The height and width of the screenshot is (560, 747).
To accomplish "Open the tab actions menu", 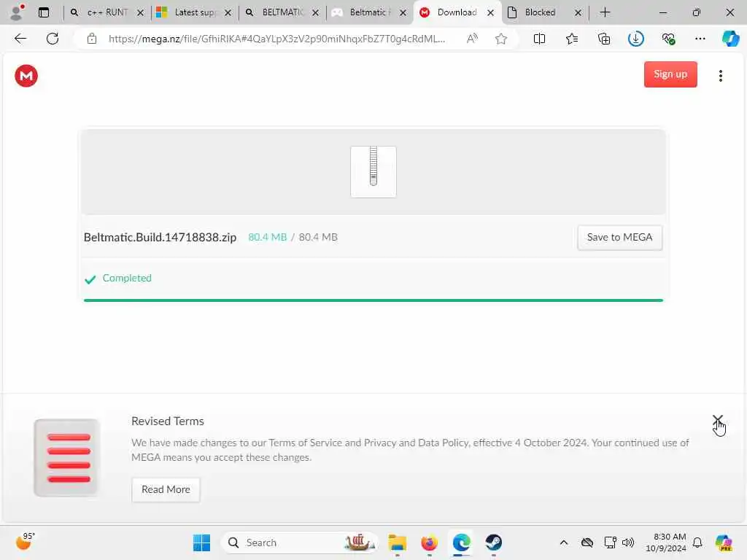I will 44,12.
